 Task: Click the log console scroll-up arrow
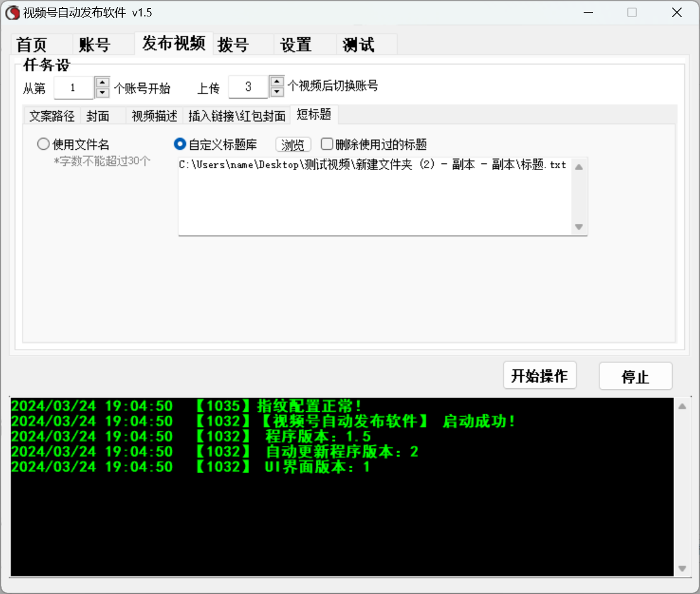(x=682, y=406)
